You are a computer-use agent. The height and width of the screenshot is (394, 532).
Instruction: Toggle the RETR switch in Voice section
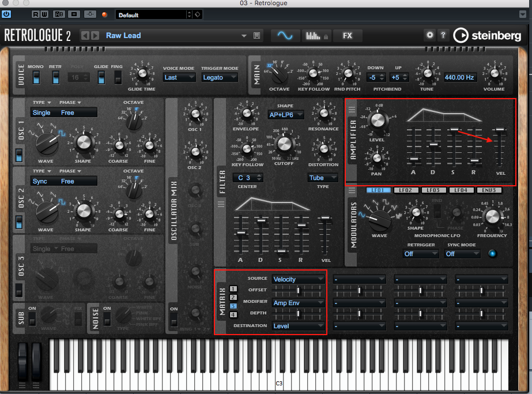click(x=55, y=77)
